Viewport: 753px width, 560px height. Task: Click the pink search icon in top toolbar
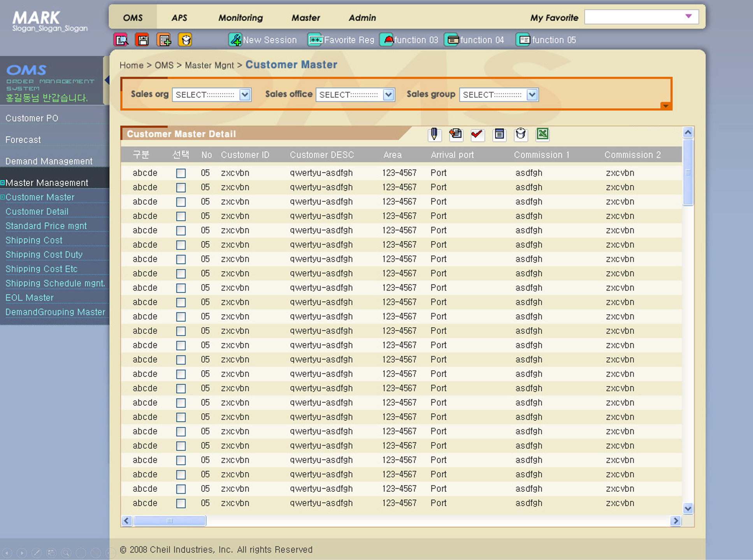tap(121, 40)
